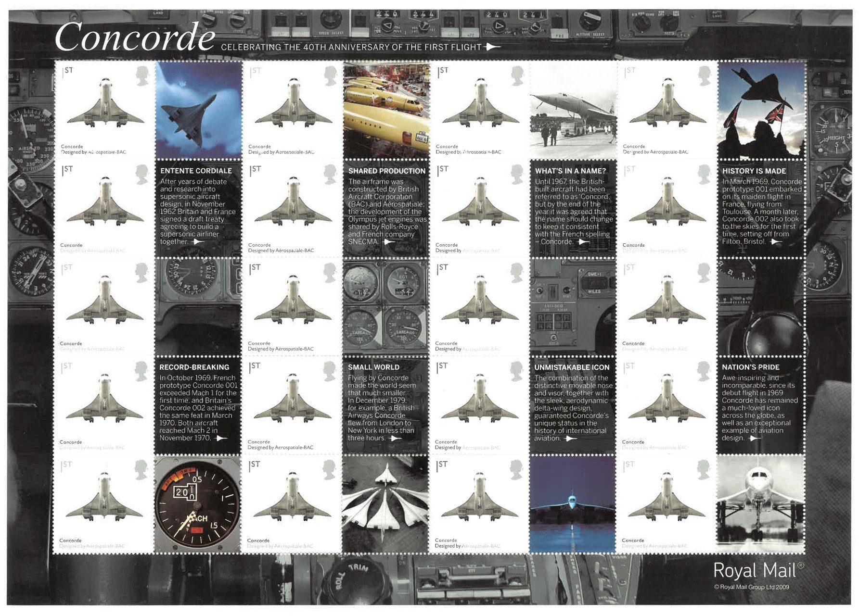Select the 'UNMISTAKABLE ICON' heading

coord(572,367)
